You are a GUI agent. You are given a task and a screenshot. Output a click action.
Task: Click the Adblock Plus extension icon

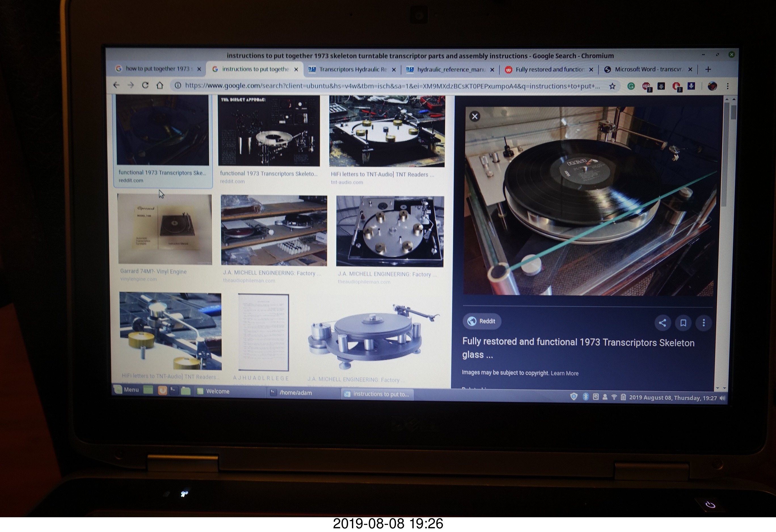click(x=646, y=86)
